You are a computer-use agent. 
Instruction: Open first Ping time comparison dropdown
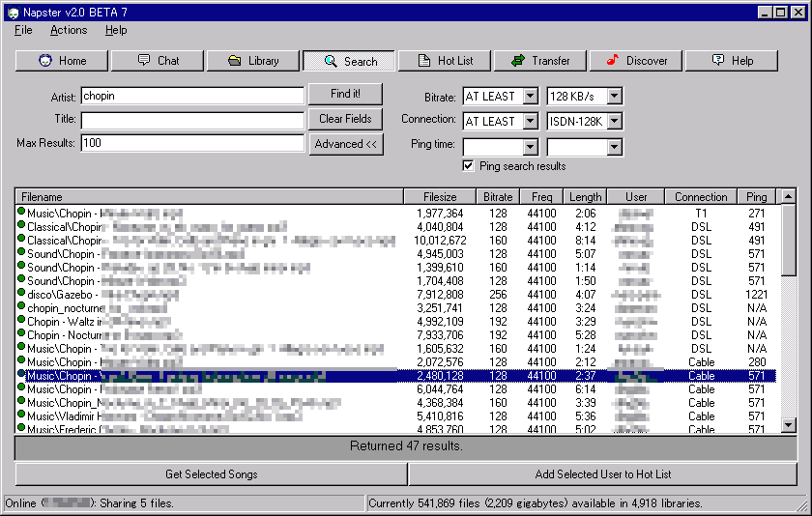[x=531, y=147]
